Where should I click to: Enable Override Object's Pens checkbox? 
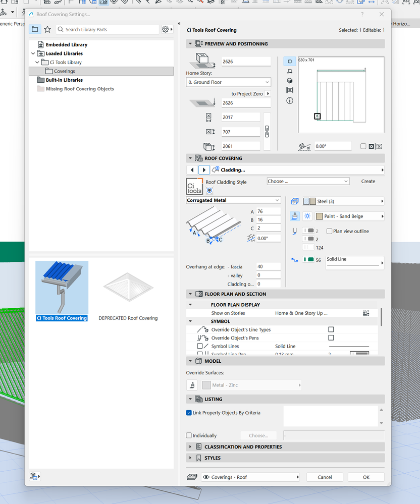(331, 338)
